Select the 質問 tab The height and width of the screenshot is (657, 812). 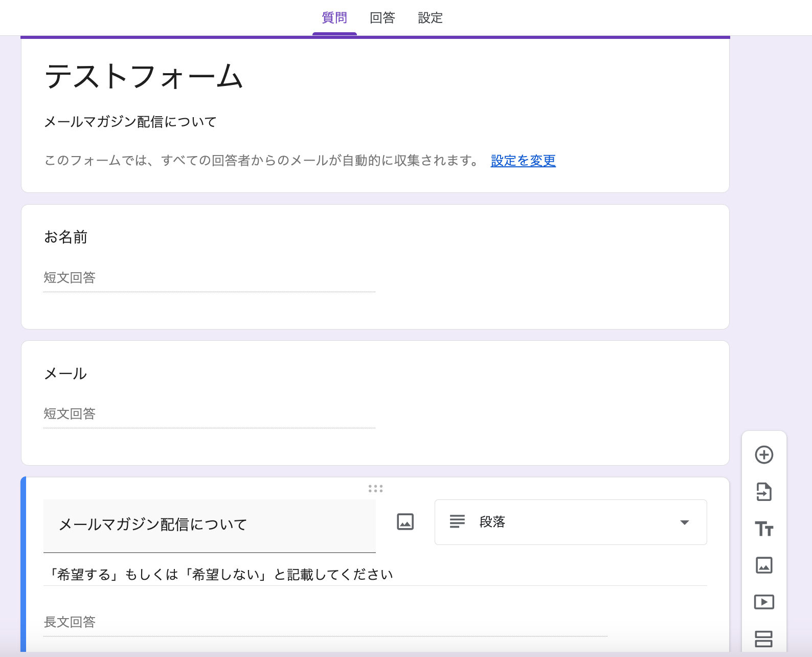tap(334, 18)
